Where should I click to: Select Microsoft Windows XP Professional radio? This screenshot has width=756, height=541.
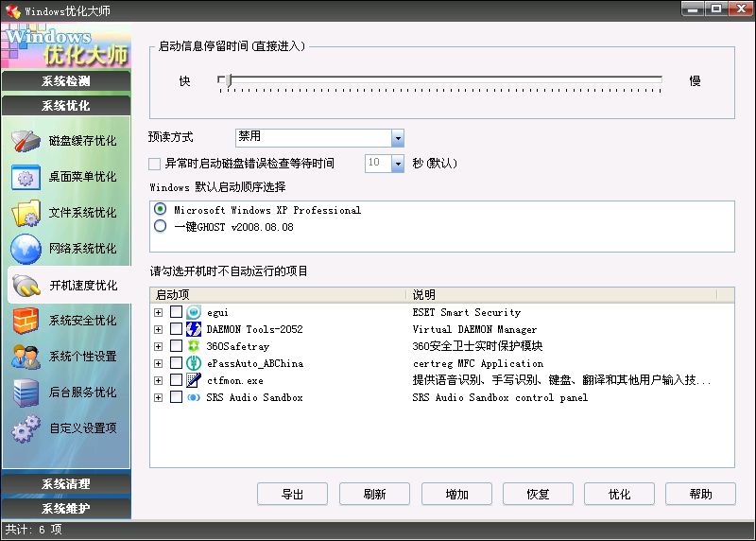coord(160,209)
